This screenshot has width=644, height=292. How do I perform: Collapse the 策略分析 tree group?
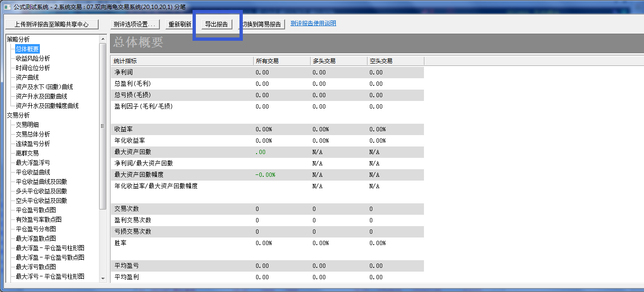(18, 39)
